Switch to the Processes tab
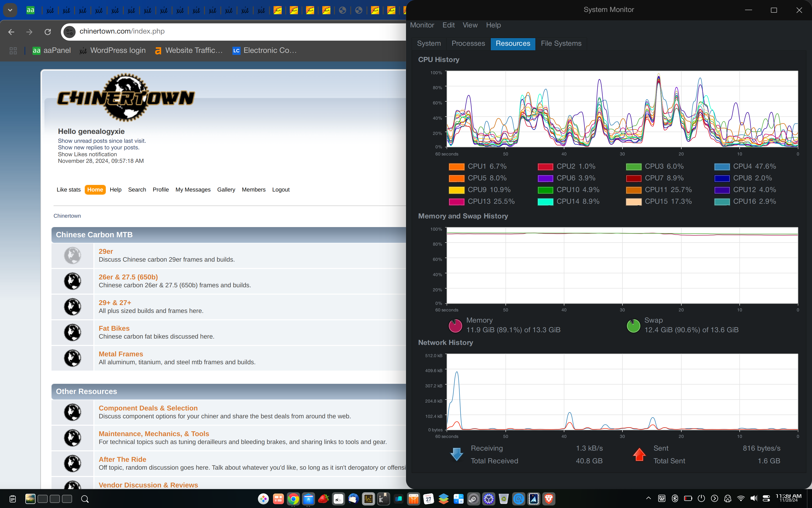The height and width of the screenshot is (508, 812). pos(468,44)
